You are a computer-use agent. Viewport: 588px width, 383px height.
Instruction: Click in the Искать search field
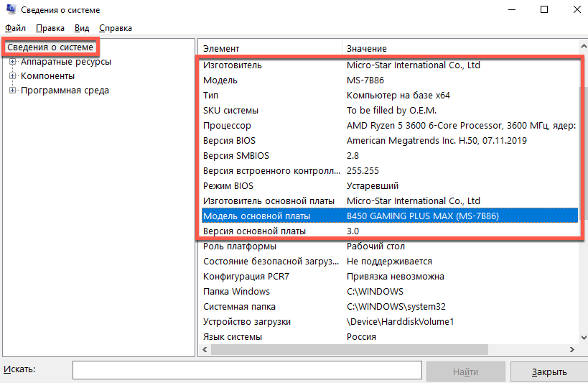click(x=247, y=371)
